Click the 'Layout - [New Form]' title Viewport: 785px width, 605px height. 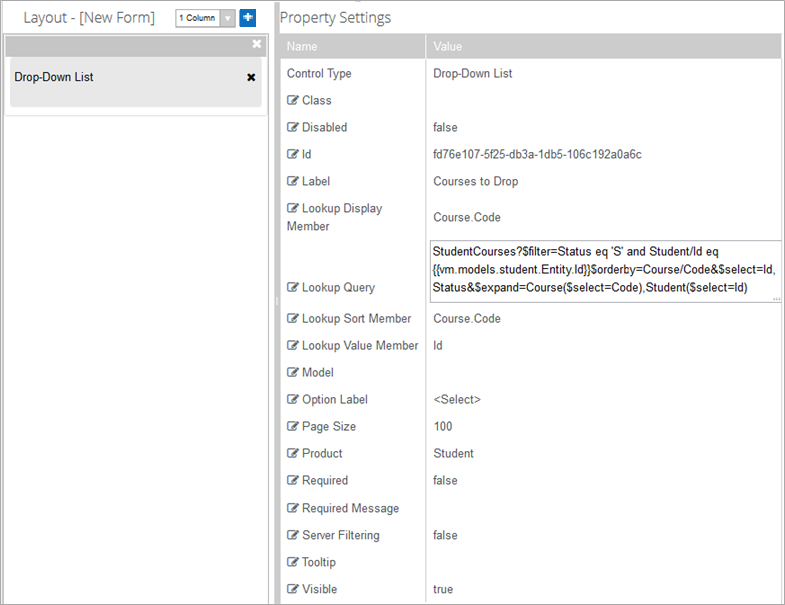[89, 18]
